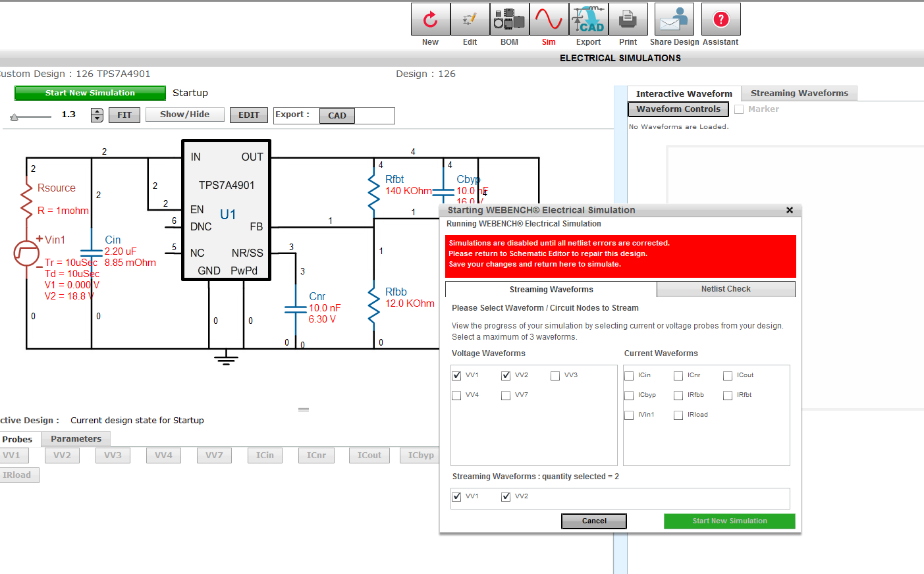This screenshot has height=574, width=924.
Task: Click the EDIT button above the schematic
Action: (x=249, y=115)
